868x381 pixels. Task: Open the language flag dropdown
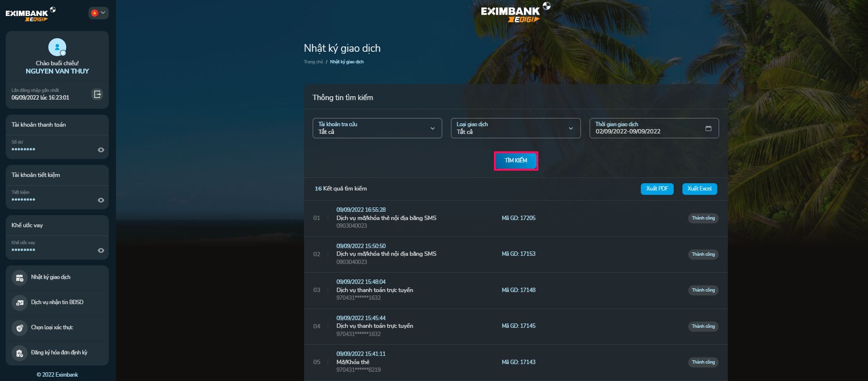click(98, 13)
